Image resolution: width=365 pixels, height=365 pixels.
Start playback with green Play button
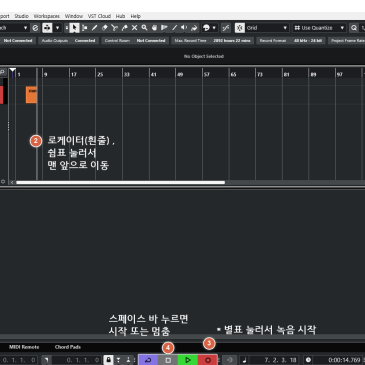188,360
